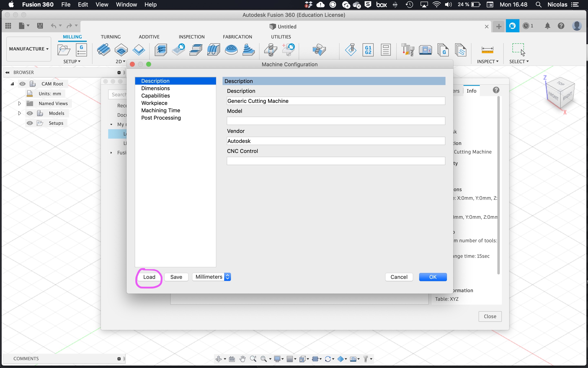Screen dimensions: 588x368
Task: Click the OK button
Action: (x=433, y=277)
